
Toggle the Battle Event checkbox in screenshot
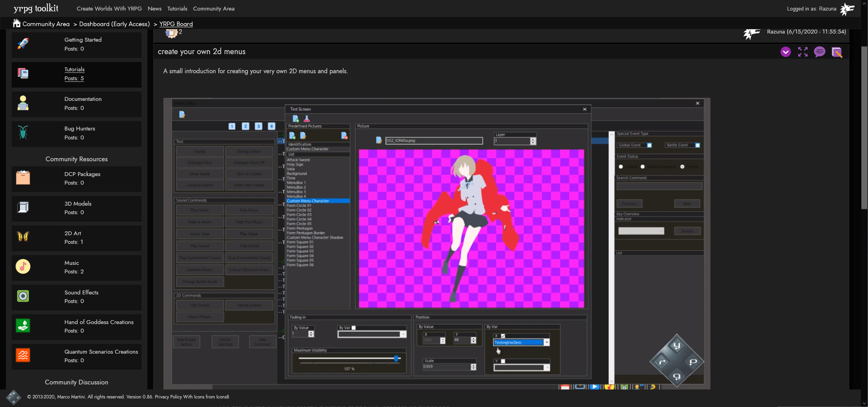click(698, 145)
